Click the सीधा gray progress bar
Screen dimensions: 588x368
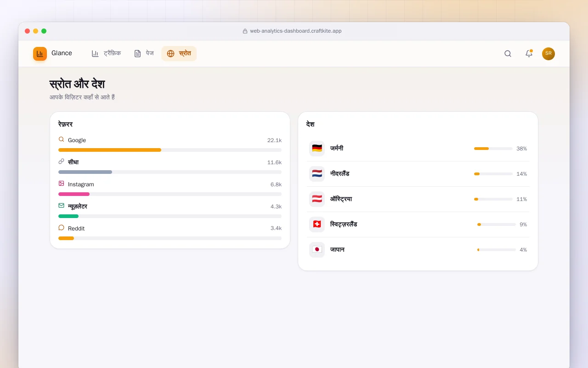click(170, 172)
